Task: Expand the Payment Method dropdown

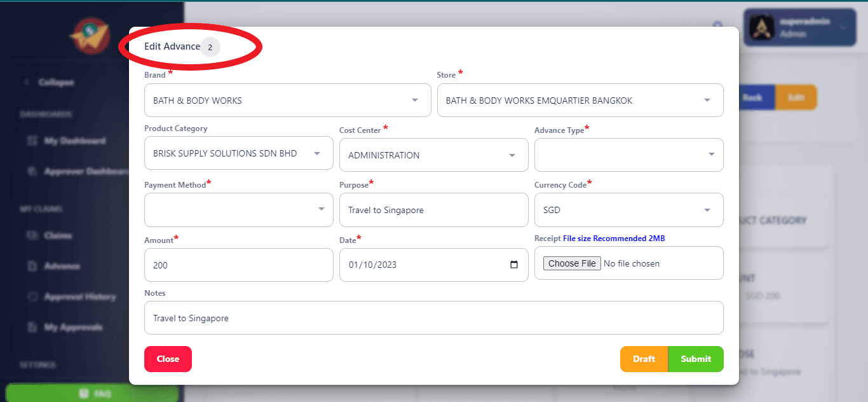Action: tap(238, 210)
